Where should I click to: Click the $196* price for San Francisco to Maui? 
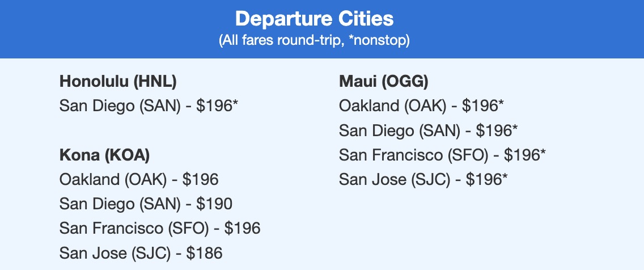(525, 155)
